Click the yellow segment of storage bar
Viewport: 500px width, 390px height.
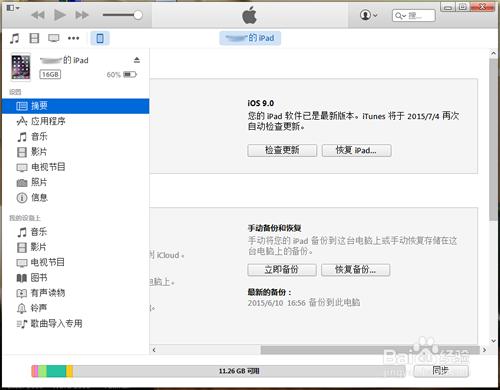69,371
